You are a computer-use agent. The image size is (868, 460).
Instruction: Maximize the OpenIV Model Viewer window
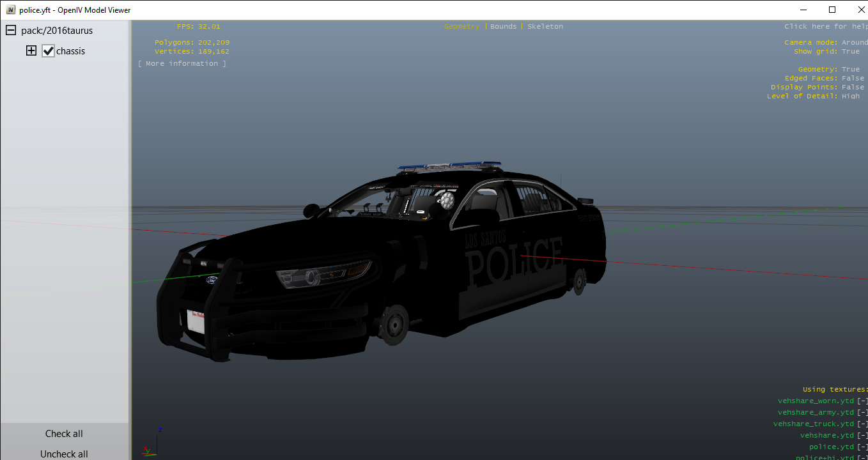832,10
